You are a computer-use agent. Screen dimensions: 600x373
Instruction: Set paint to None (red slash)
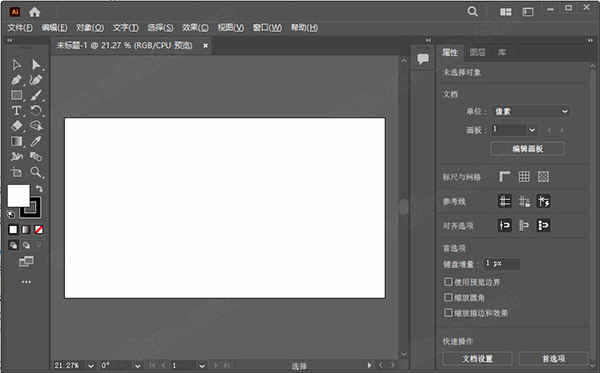click(39, 230)
